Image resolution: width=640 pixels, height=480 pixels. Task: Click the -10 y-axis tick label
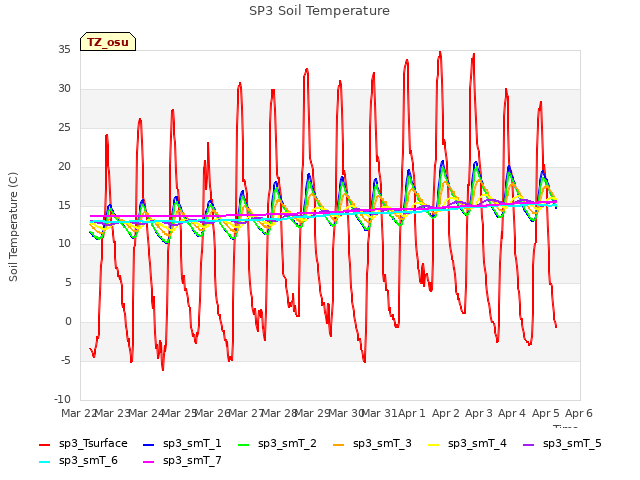(62, 400)
